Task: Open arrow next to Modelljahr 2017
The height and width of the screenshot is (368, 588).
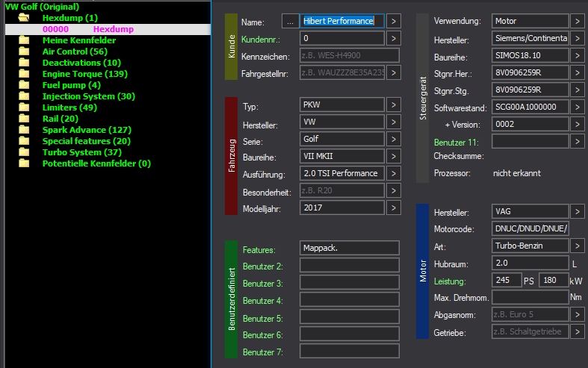Action: click(394, 208)
